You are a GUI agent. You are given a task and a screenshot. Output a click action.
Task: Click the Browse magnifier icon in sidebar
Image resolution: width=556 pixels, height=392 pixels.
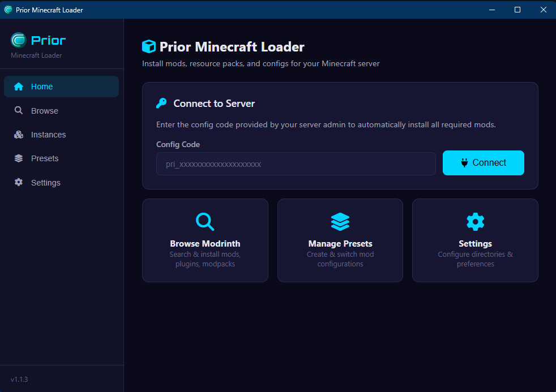click(19, 111)
